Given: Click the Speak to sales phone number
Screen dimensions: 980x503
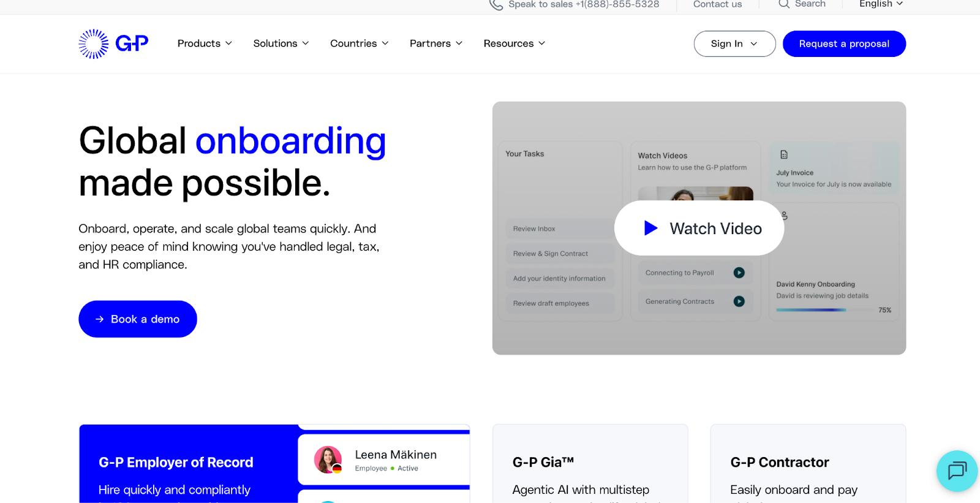Looking at the screenshot, I should (x=617, y=4).
